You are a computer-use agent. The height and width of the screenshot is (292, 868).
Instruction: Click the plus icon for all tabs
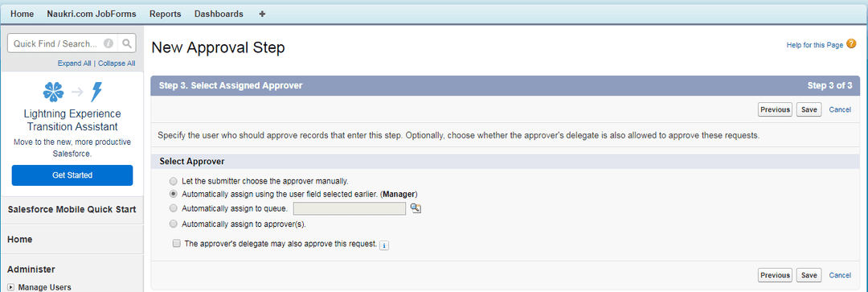[x=262, y=14]
